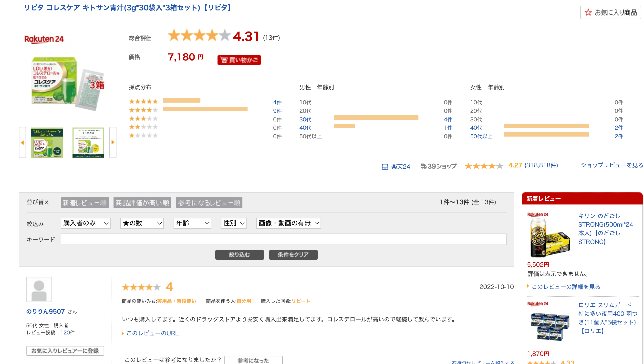This screenshot has width=644, height=364.
Task: Click the 参考になった button
Action: click(253, 360)
